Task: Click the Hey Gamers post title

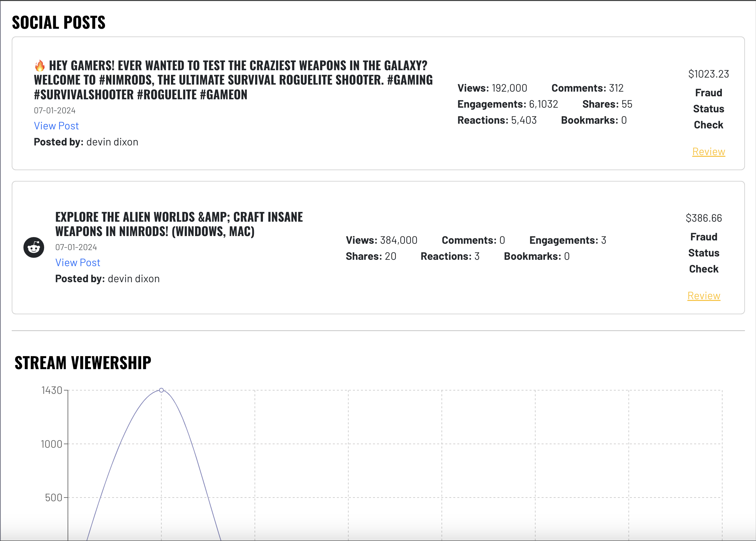Action: pyautogui.click(x=233, y=80)
